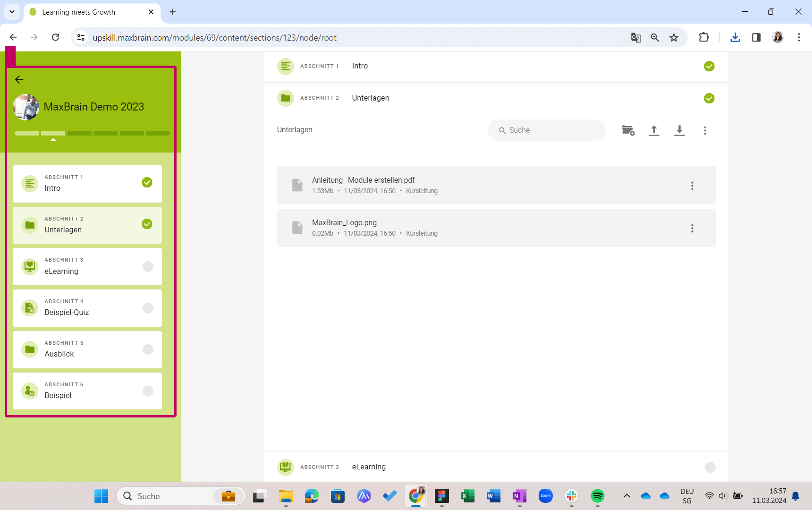Image resolution: width=812 pixels, height=510 pixels.
Task: Click the Suche field in Unterlagen
Action: (547, 130)
